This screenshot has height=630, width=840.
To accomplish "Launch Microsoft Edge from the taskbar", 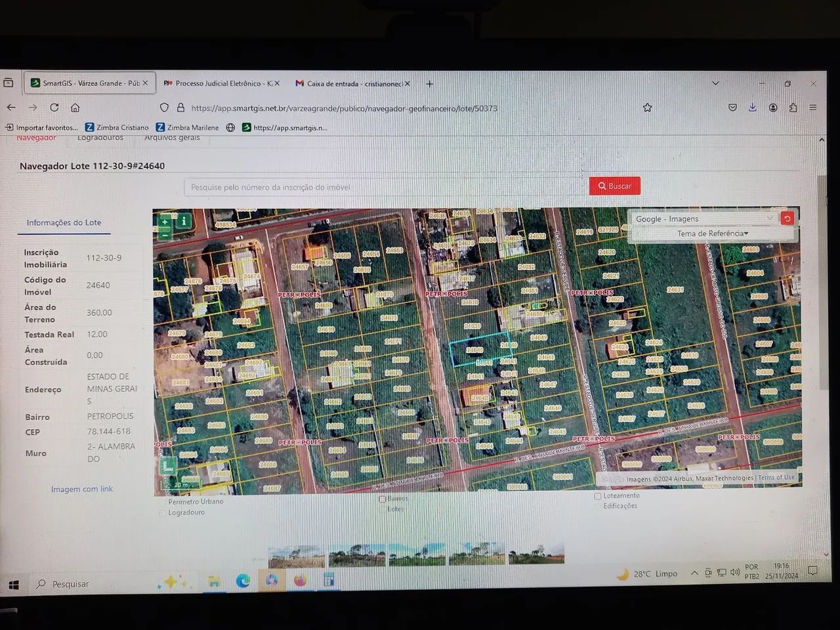I will (243, 581).
